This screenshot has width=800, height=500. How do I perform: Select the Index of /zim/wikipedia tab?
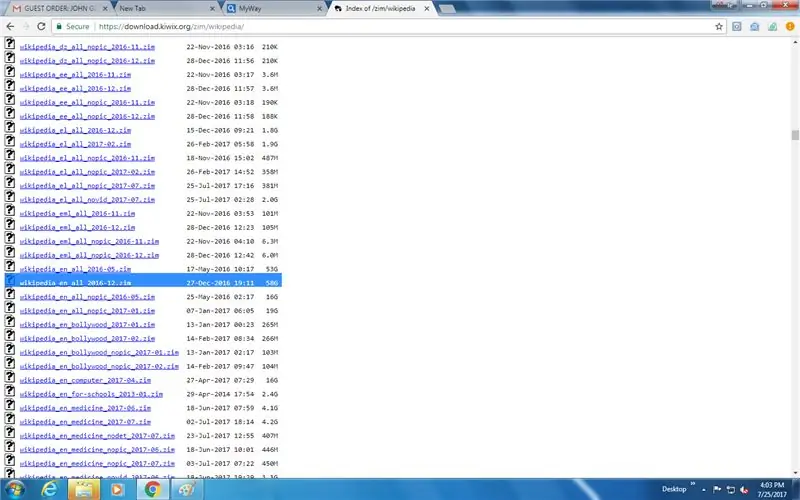click(380, 9)
